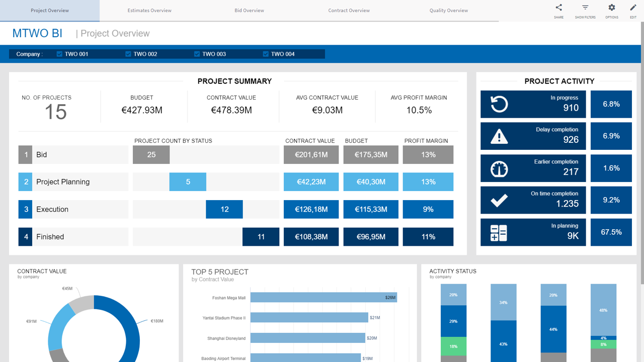The image size is (644, 362).
Task: Toggle the TWO 002 company checkbox
Action: (x=128, y=54)
